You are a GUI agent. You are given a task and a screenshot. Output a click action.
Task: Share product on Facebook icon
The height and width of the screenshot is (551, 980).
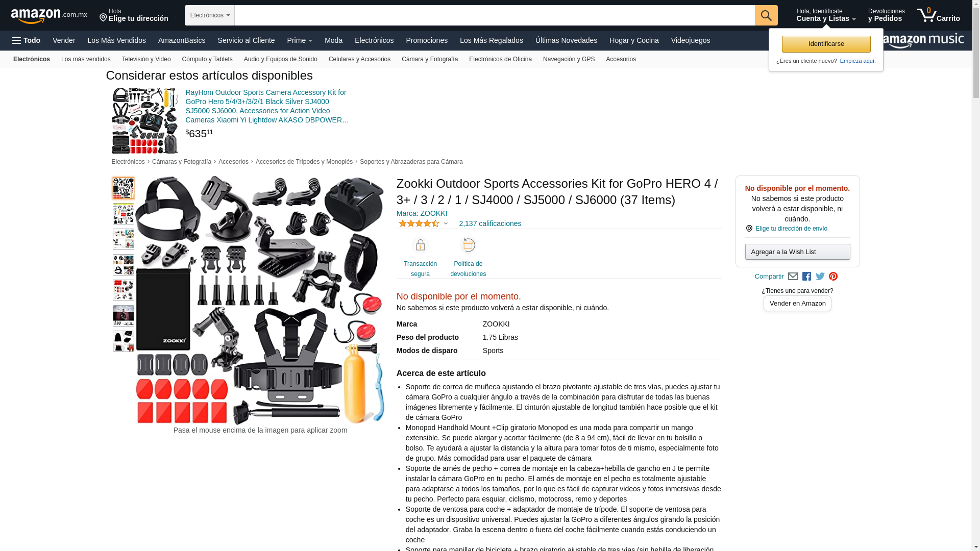pyautogui.click(x=806, y=277)
